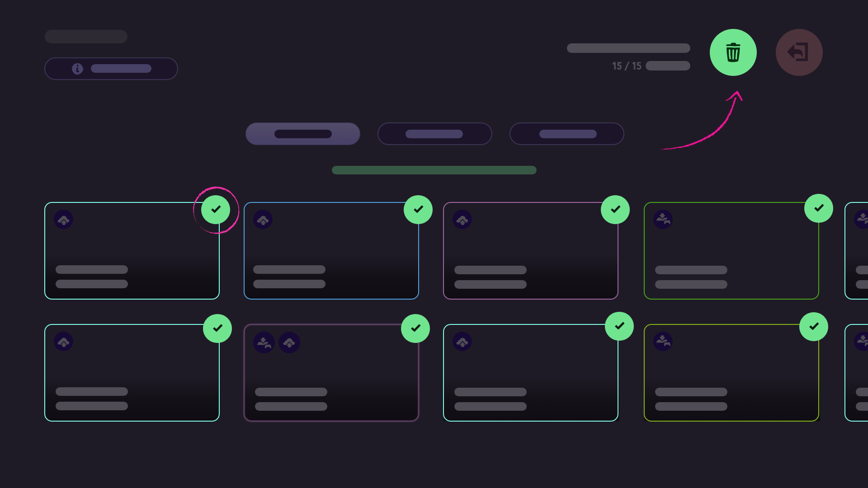
Task: Click cloud upload icon on top-row teal card
Action: (x=64, y=220)
